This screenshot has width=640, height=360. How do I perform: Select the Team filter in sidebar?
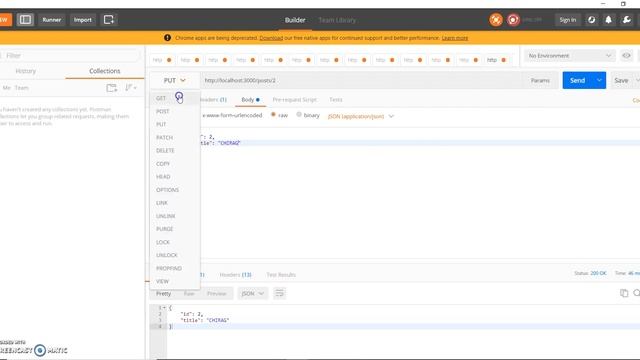tap(22, 88)
